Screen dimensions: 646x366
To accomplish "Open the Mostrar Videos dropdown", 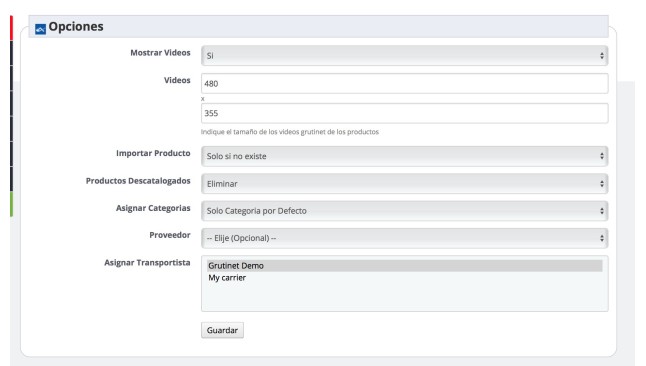I will coord(405,56).
